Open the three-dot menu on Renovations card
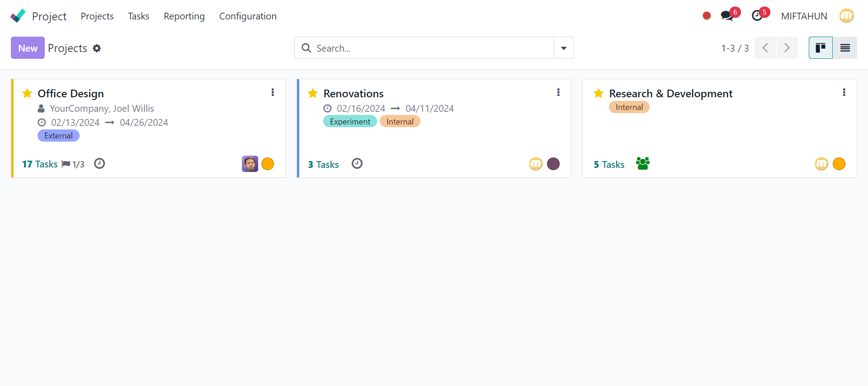This screenshot has width=868, height=386. click(x=558, y=92)
